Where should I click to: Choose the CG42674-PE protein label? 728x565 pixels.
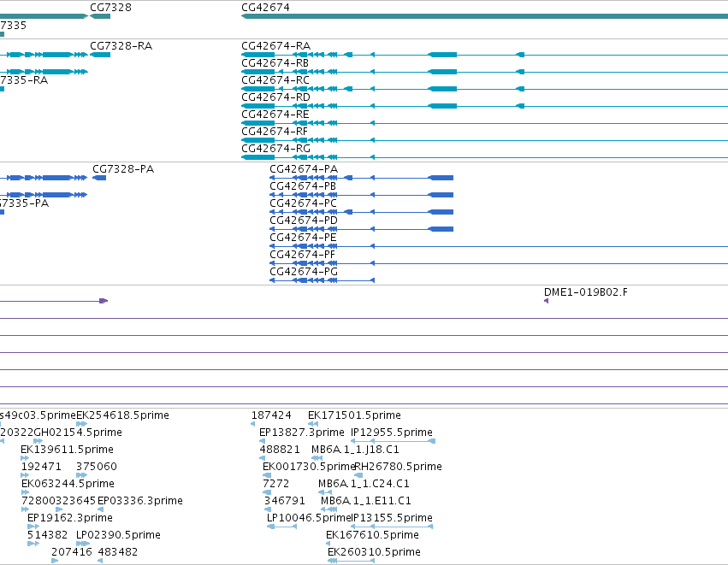coord(303,238)
